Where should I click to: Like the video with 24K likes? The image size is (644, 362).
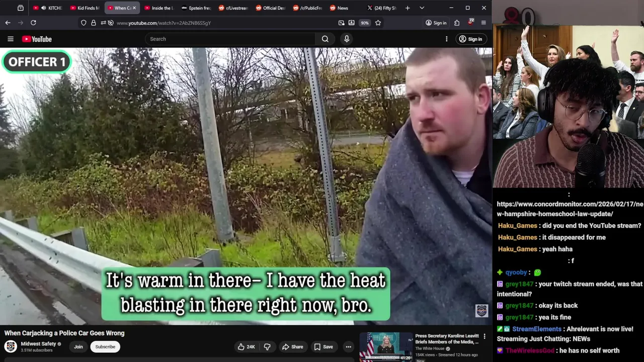(247, 346)
